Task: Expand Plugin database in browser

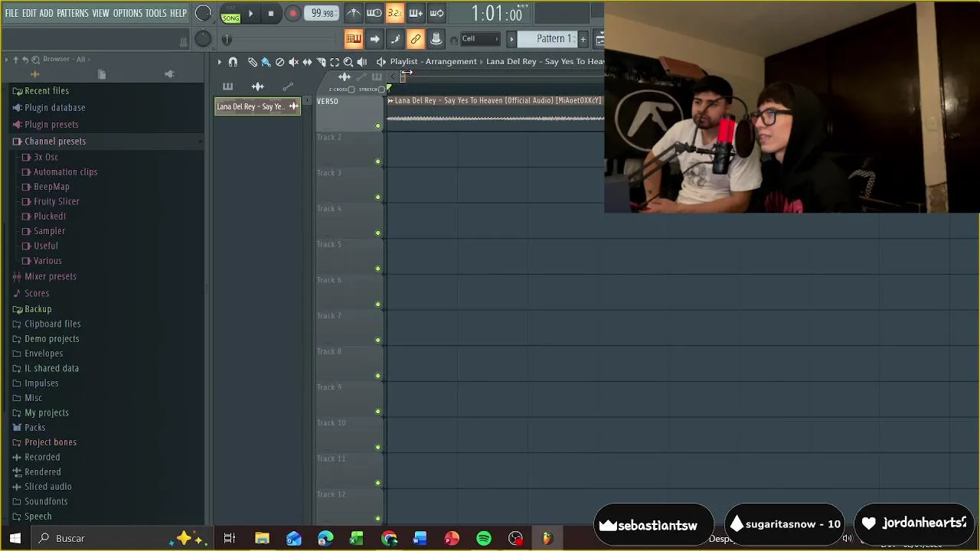Action: [54, 108]
